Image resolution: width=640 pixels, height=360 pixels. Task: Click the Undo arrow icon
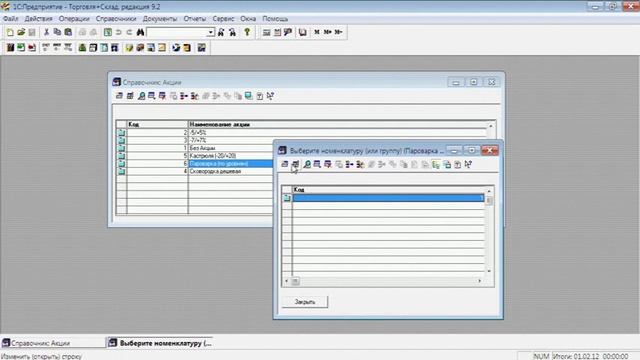click(118, 32)
